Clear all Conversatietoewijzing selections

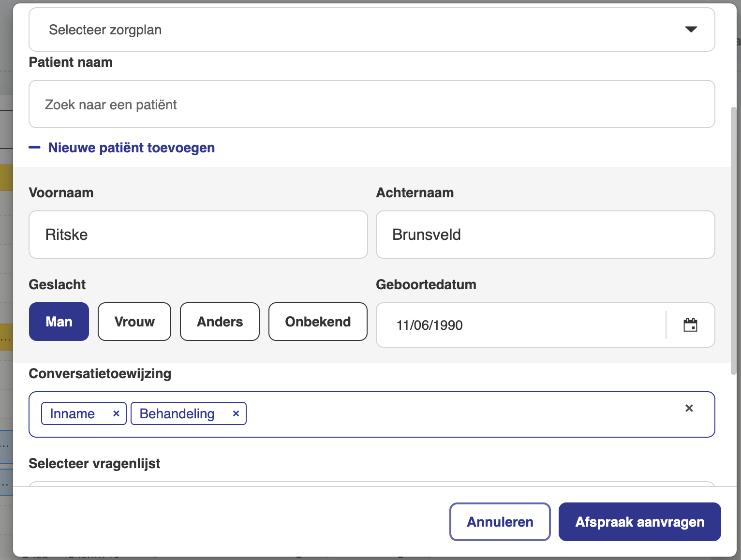(689, 408)
